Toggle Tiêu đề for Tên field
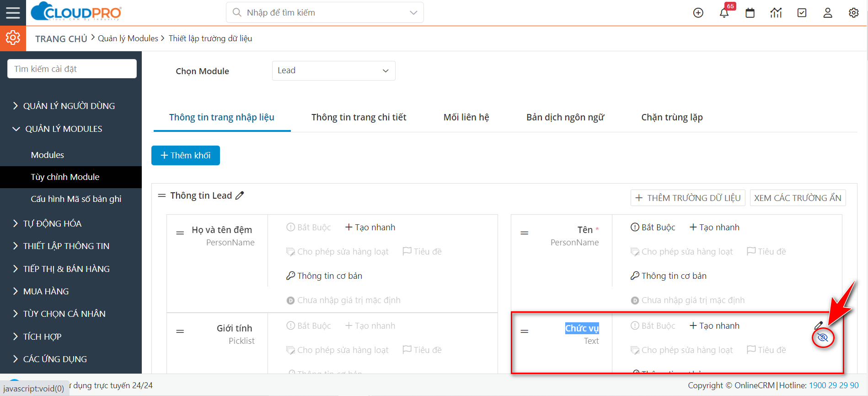This screenshot has width=868, height=396. click(766, 252)
